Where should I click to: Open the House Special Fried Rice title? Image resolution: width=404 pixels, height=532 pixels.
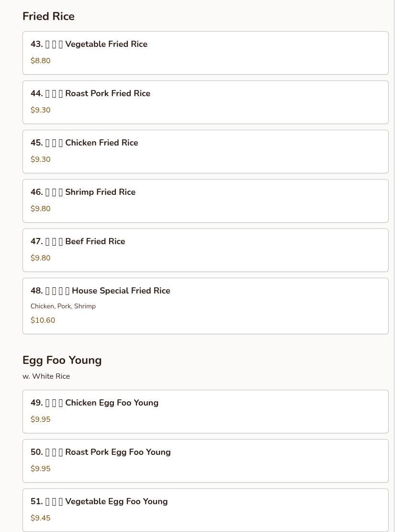(x=100, y=291)
